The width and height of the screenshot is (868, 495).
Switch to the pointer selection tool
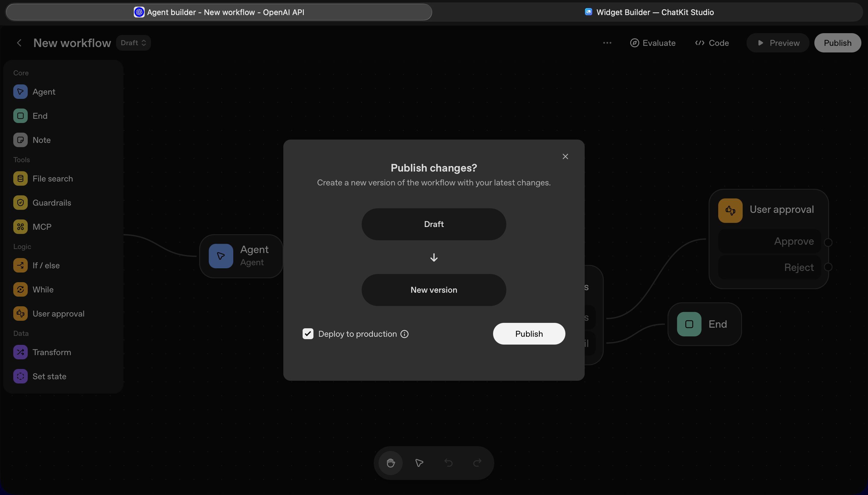click(x=420, y=463)
